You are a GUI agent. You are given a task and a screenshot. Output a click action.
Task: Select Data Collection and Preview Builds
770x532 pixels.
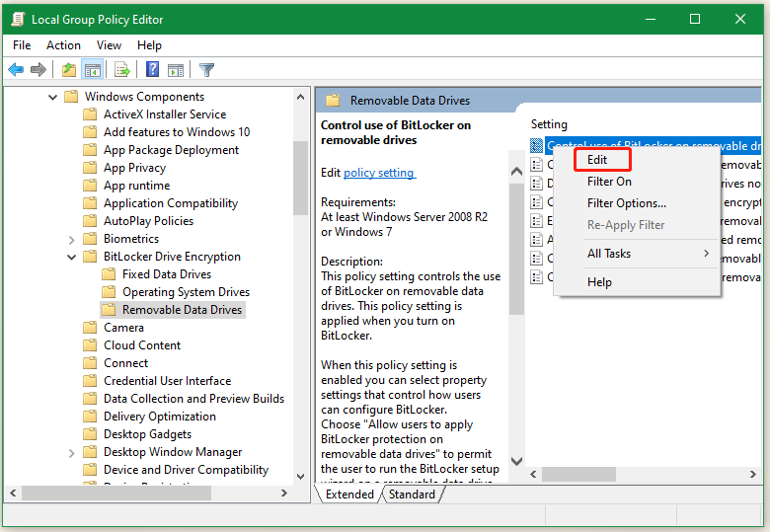[x=193, y=399]
